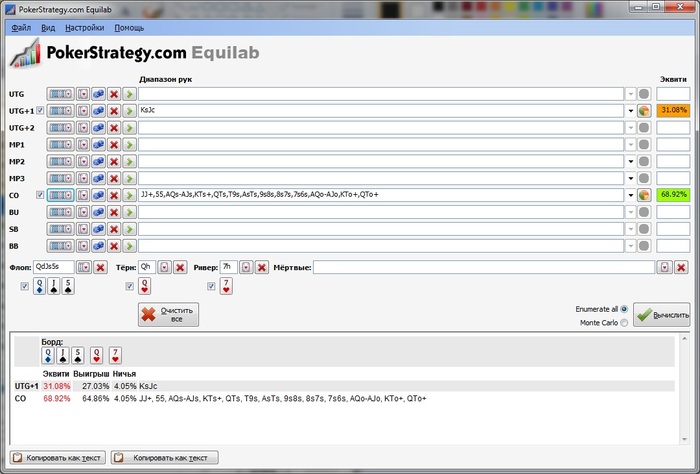Click the green 68.92% equity box
Image resolution: width=700 pixels, height=474 pixels.
673,195
